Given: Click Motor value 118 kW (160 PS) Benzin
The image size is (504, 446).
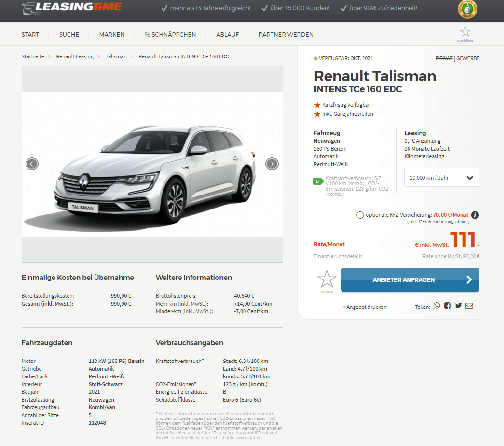Looking at the screenshot, I should [116, 361].
